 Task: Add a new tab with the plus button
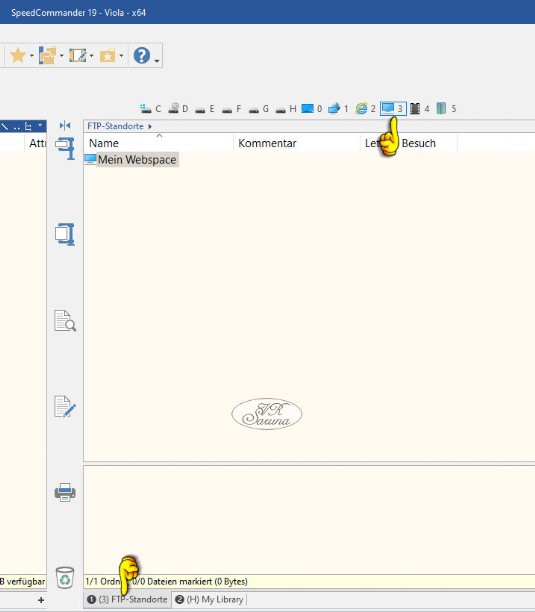(x=41, y=600)
